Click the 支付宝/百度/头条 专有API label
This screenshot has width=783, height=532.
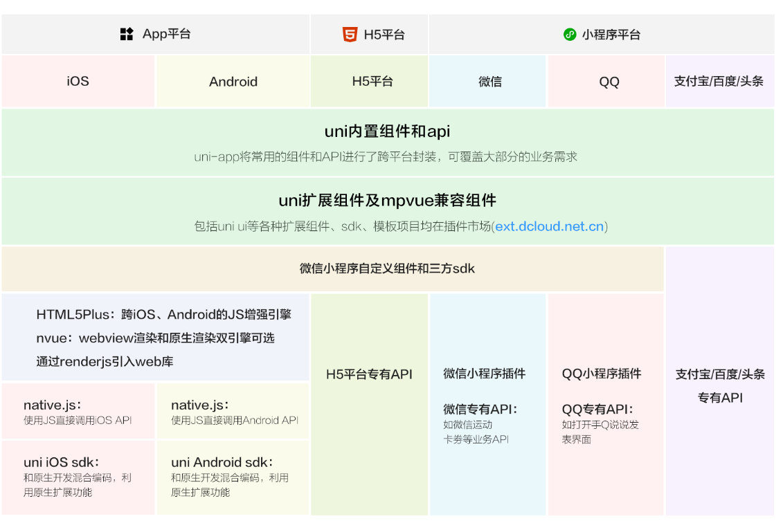point(720,386)
